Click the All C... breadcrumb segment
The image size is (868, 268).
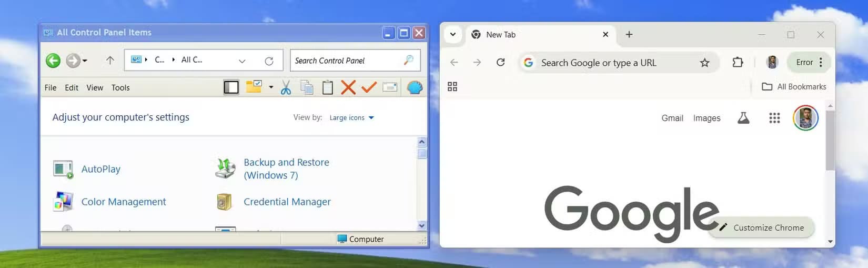(x=191, y=59)
